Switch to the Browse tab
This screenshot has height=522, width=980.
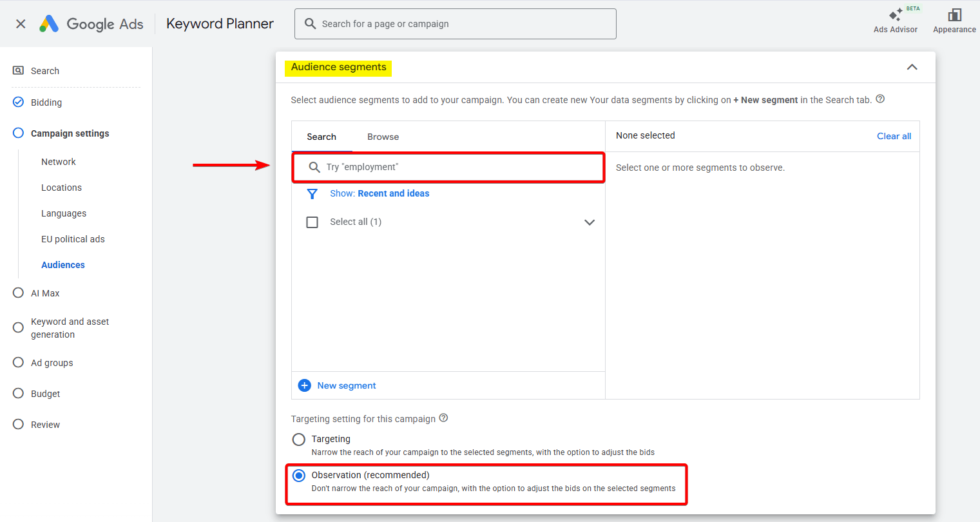point(383,137)
